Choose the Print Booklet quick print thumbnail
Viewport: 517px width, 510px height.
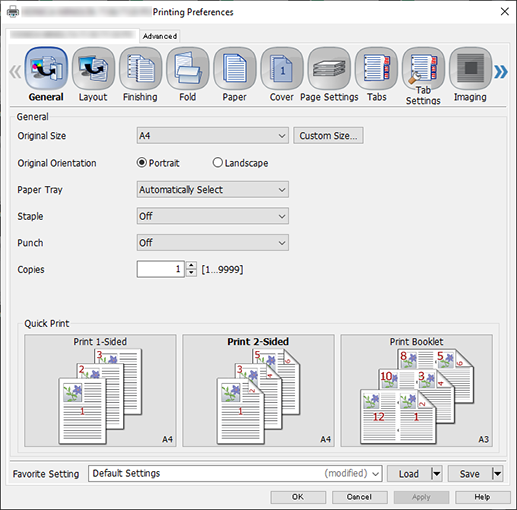click(416, 391)
